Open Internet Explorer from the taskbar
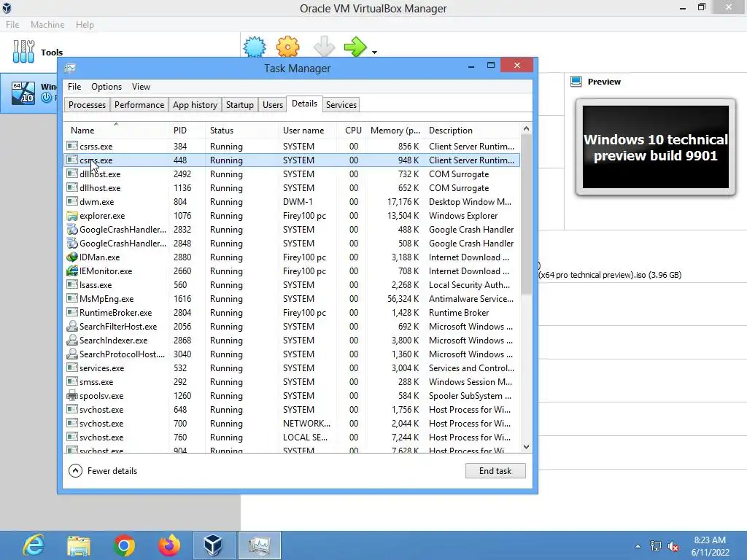The width and height of the screenshot is (747, 560). click(34, 545)
